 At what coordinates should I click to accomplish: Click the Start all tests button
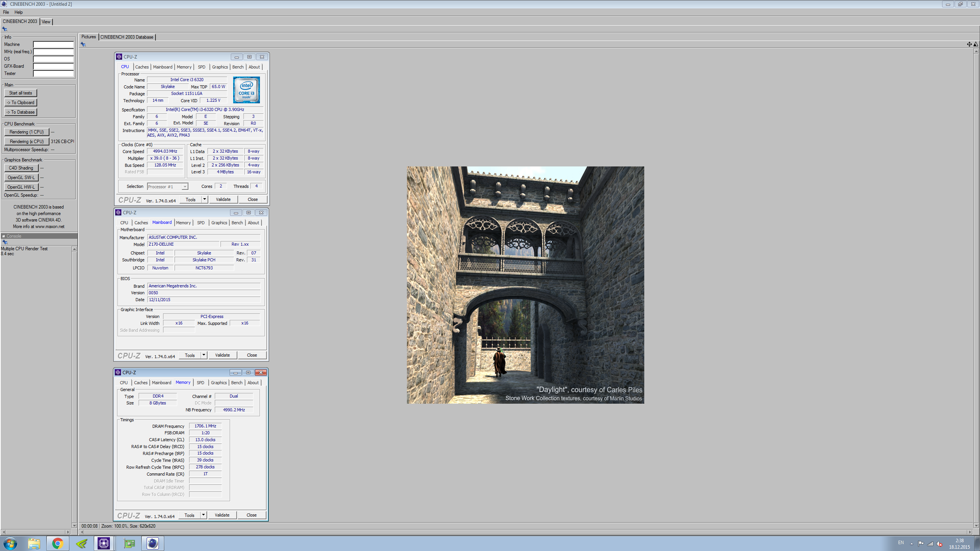click(x=21, y=93)
